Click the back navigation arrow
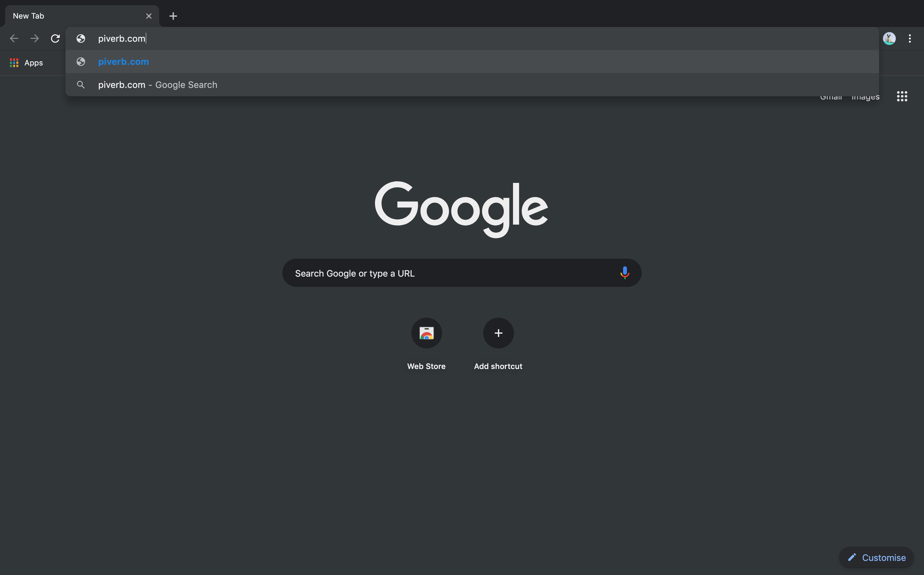924x575 pixels. click(14, 39)
